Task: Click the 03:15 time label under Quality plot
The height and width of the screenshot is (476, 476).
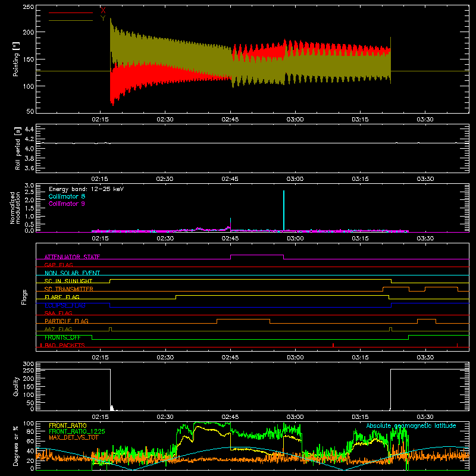Action: 360,417
